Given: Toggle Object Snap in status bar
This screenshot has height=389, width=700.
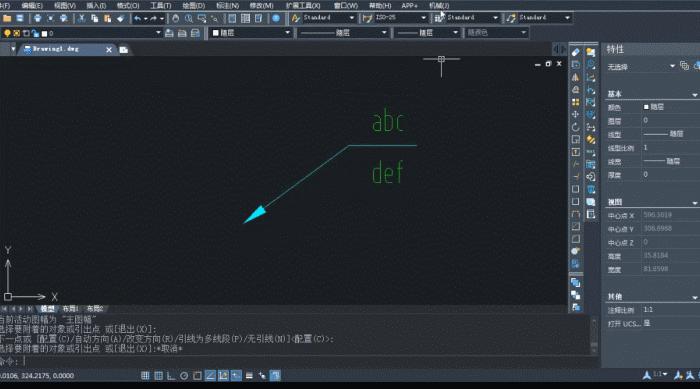Looking at the screenshot, I should click(197, 376).
